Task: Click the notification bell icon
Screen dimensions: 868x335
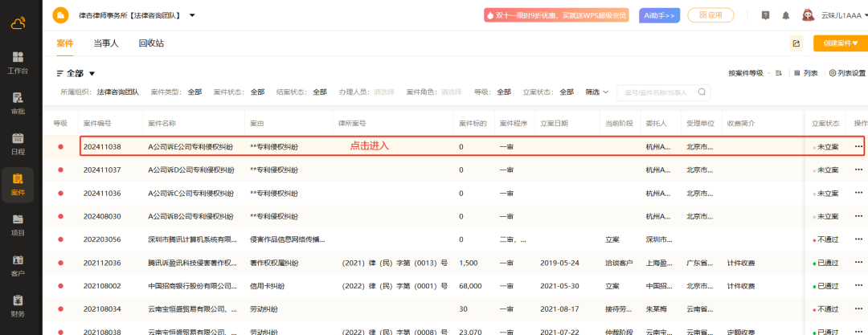Action: tap(784, 15)
